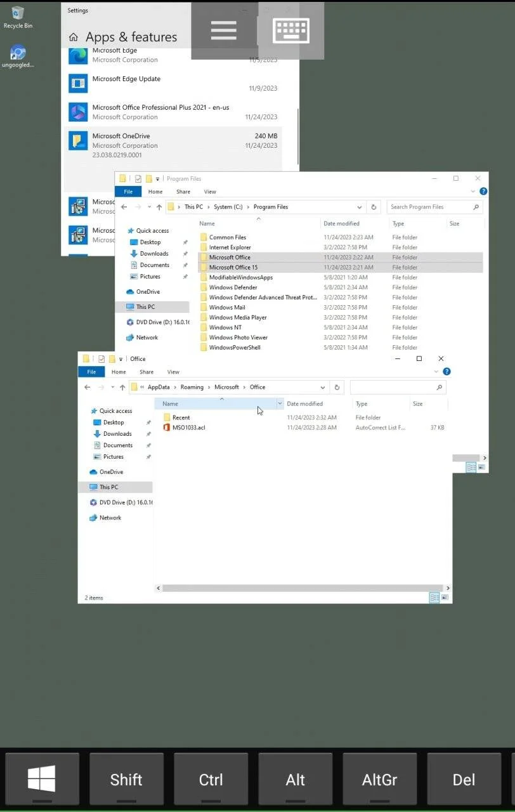Viewport: 515px width, 812px height.
Task: Open the ungoogled browser desktop icon
Action: (x=18, y=56)
